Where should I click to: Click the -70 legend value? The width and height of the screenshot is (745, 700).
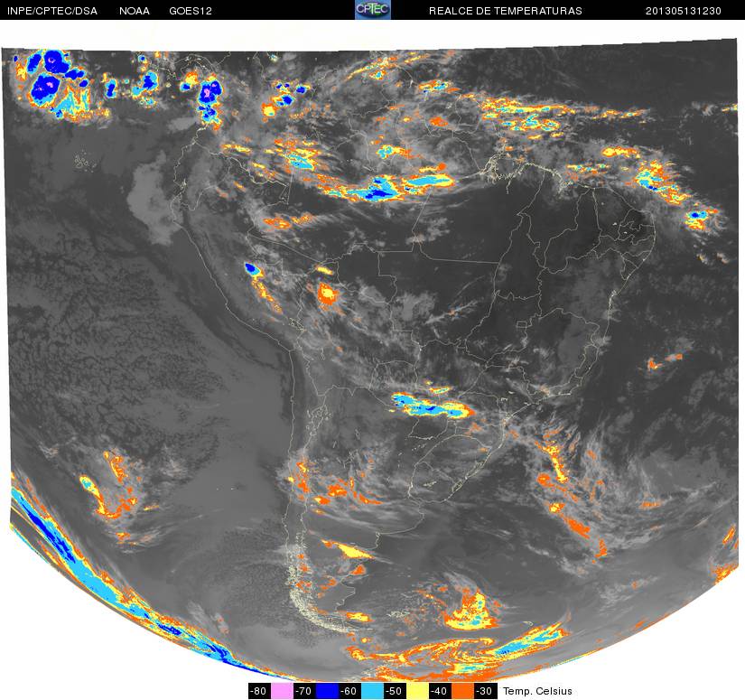(x=304, y=691)
